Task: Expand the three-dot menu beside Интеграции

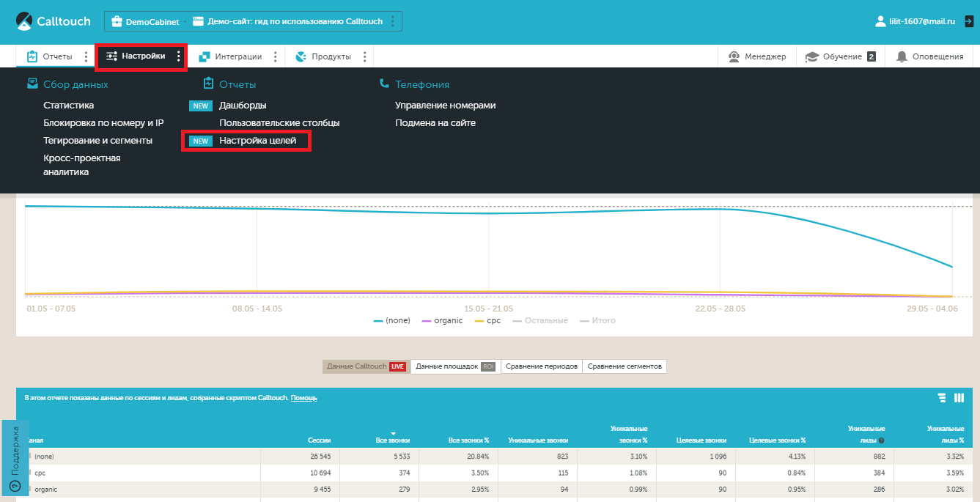Action: [x=275, y=56]
